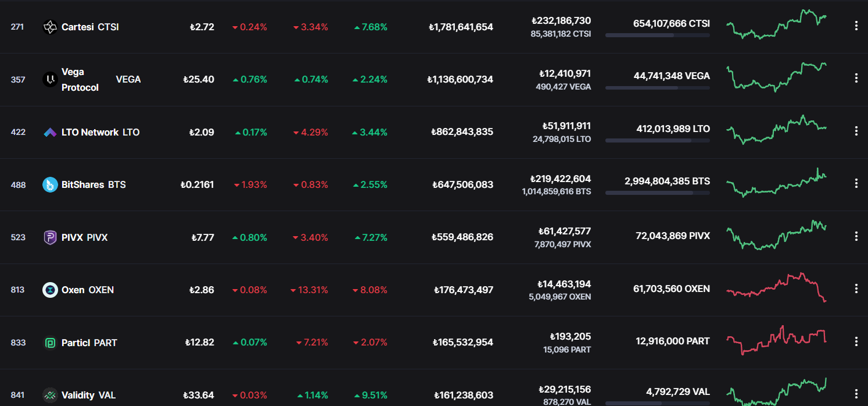The image size is (868, 406).
Task: Click Oxen 24h volume ₺14,463,194
Action: click(564, 284)
